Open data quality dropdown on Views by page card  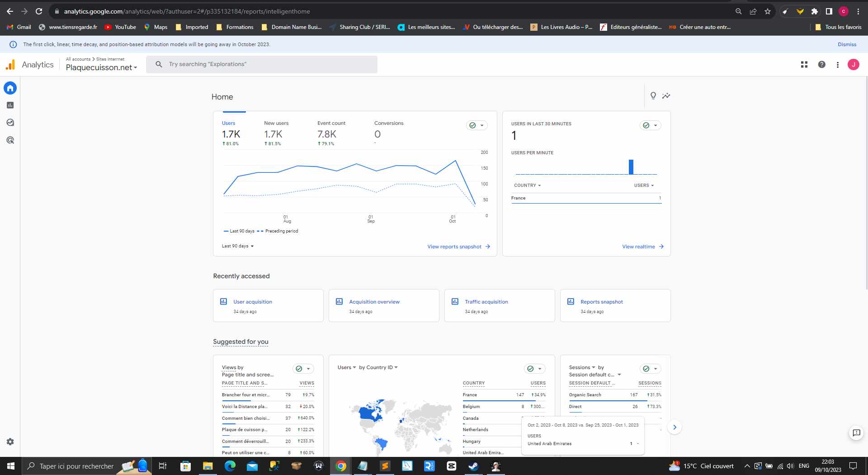pos(303,369)
